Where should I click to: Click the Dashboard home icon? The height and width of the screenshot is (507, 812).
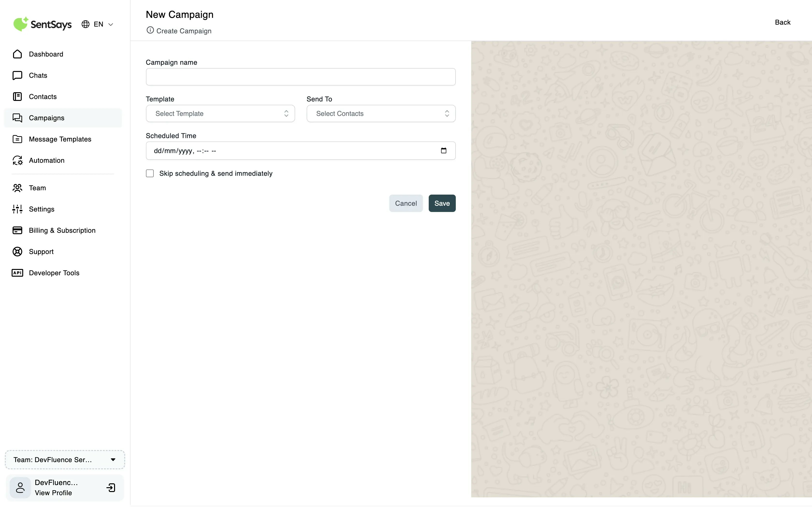[17, 54]
